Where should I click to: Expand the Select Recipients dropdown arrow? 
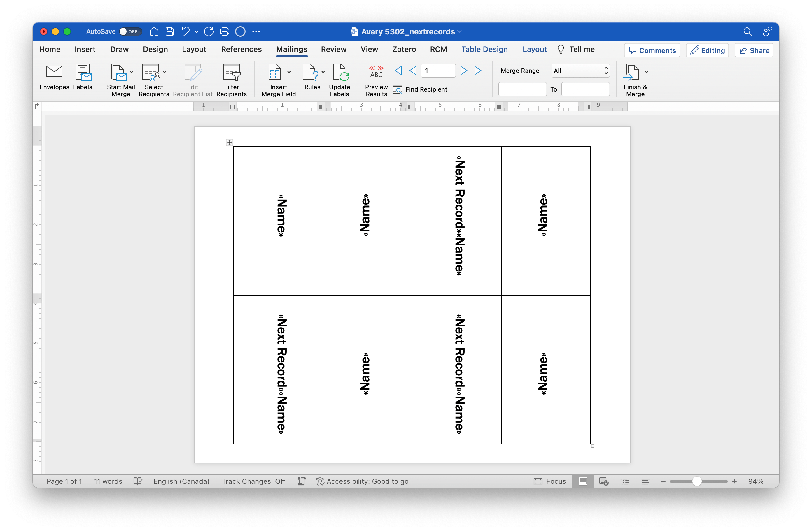pyautogui.click(x=164, y=72)
